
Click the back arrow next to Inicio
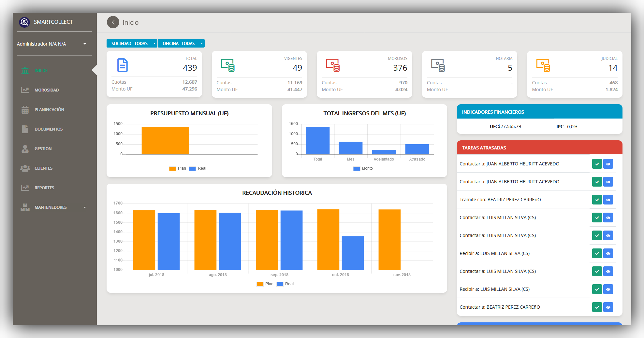113,22
